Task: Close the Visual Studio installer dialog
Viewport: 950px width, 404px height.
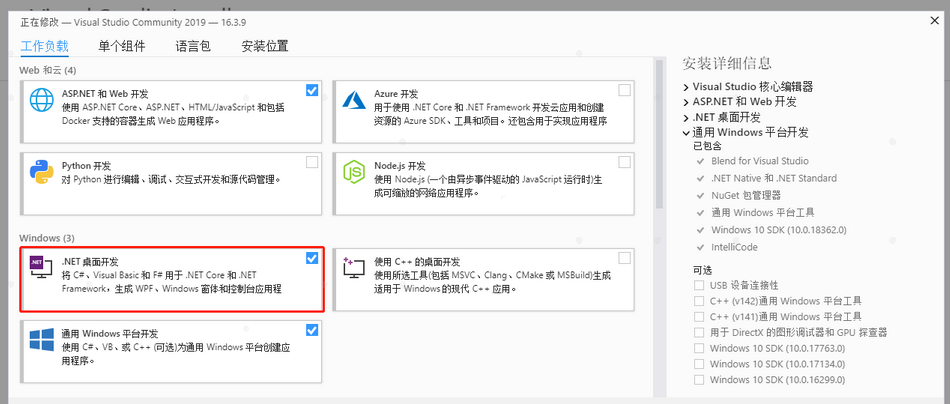Action: 934,21
